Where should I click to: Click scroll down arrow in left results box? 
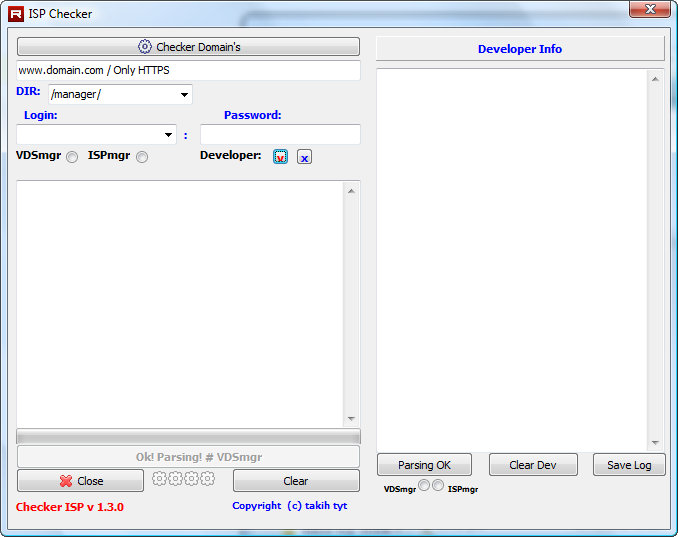(x=351, y=419)
